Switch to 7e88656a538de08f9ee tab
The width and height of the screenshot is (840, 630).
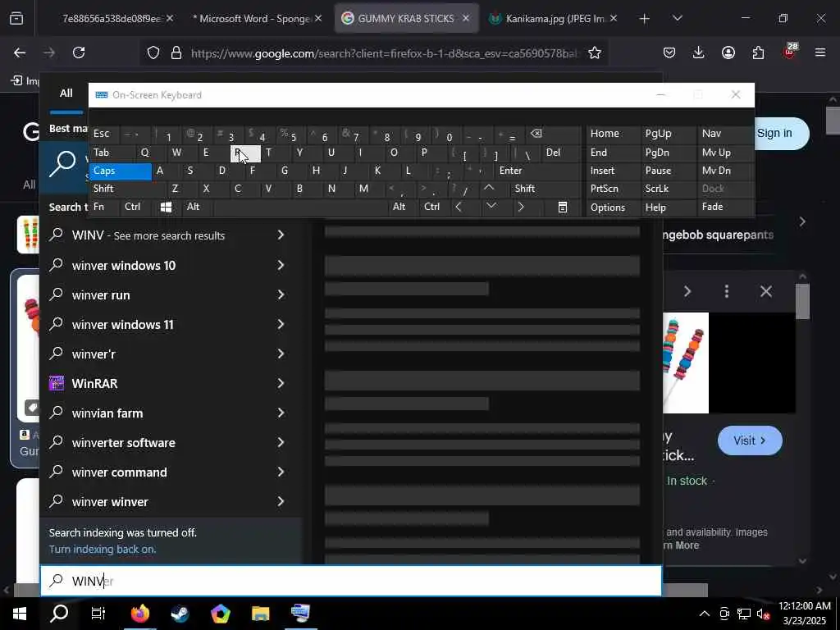[111, 19]
